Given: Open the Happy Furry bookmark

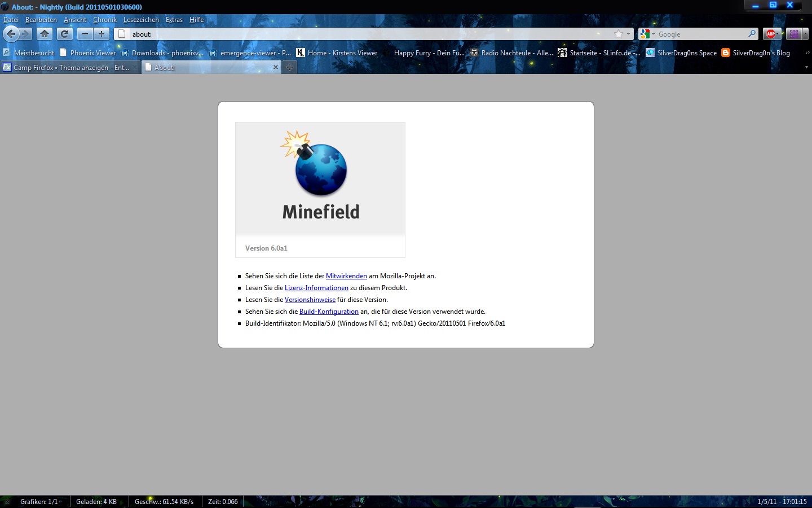Looking at the screenshot, I should 424,52.
